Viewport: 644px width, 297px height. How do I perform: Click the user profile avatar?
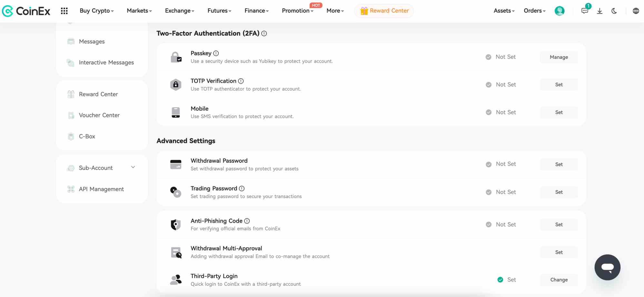coord(559,11)
